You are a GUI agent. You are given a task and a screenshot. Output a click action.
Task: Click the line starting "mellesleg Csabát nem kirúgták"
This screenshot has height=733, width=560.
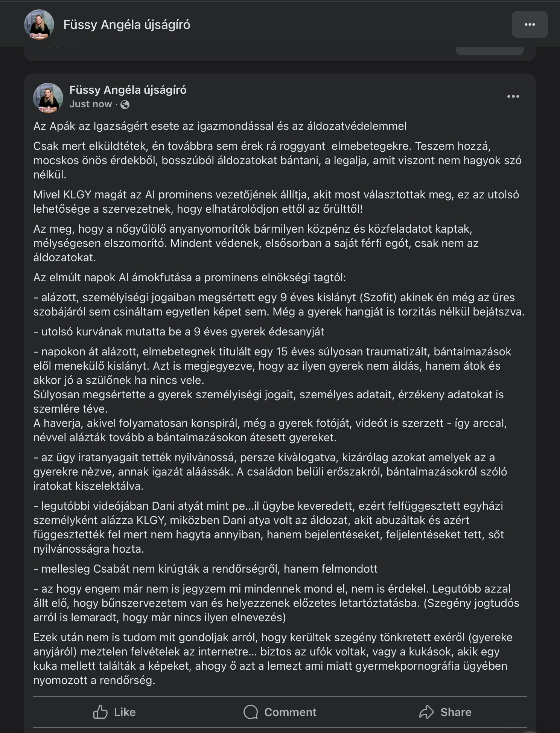click(205, 568)
